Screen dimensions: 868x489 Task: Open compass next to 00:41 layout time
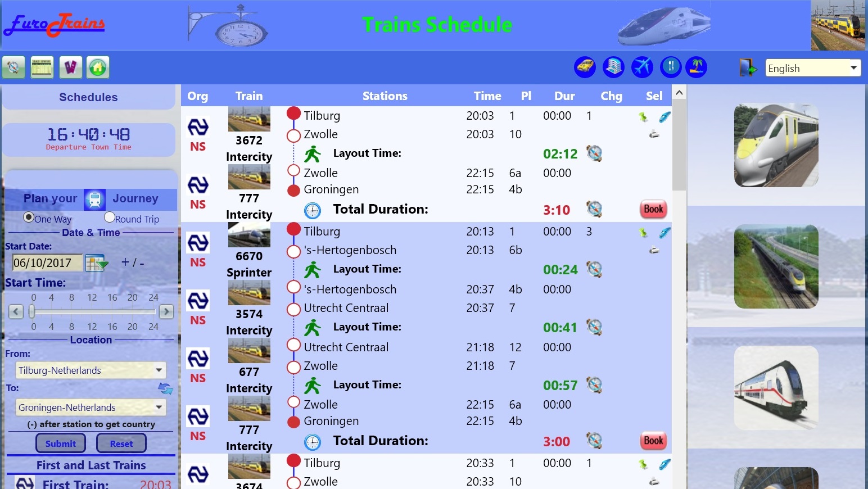pyautogui.click(x=594, y=327)
